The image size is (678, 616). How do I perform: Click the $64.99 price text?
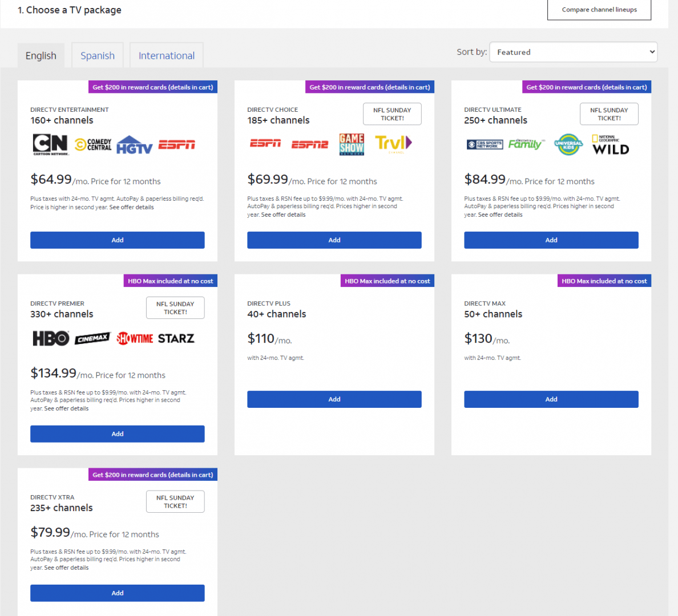[51, 179]
